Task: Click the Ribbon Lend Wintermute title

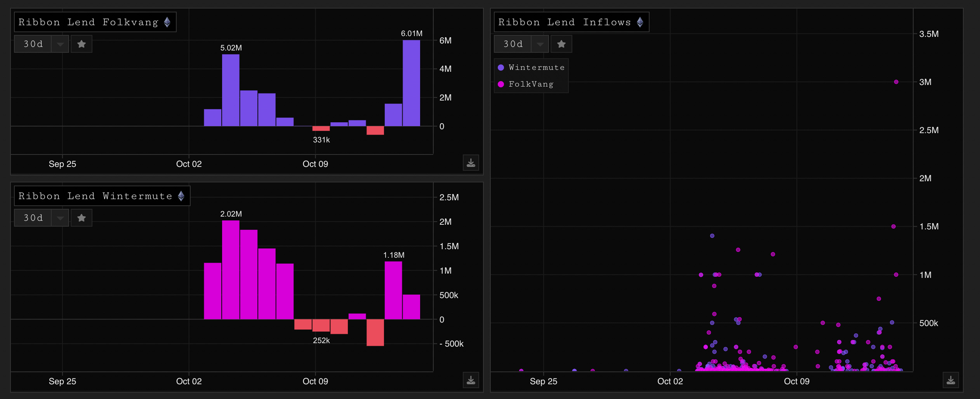Action: tap(96, 196)
